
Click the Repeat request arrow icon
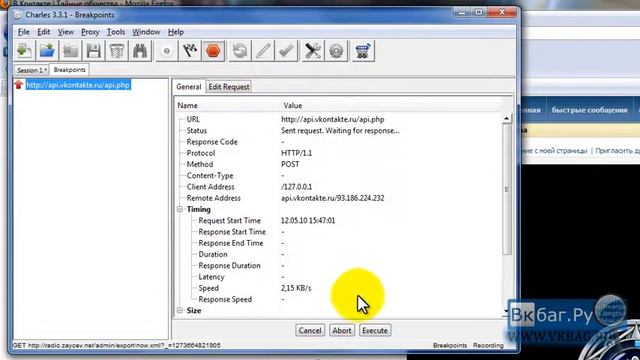coord(240,51)
